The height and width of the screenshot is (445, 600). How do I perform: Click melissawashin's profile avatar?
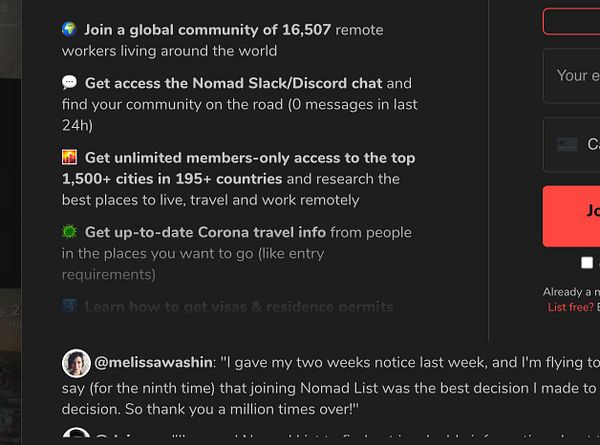pos(76,363)
